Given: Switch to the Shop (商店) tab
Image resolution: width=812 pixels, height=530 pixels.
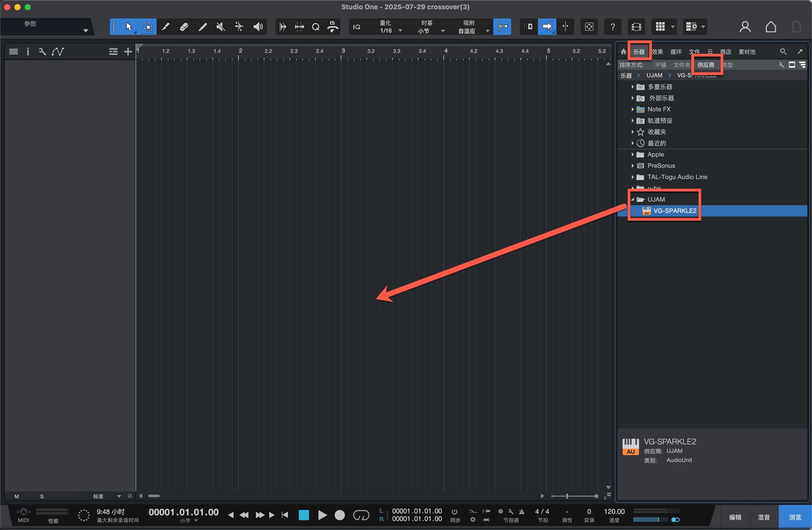Looking at the screenshot, I should point(726,52).
